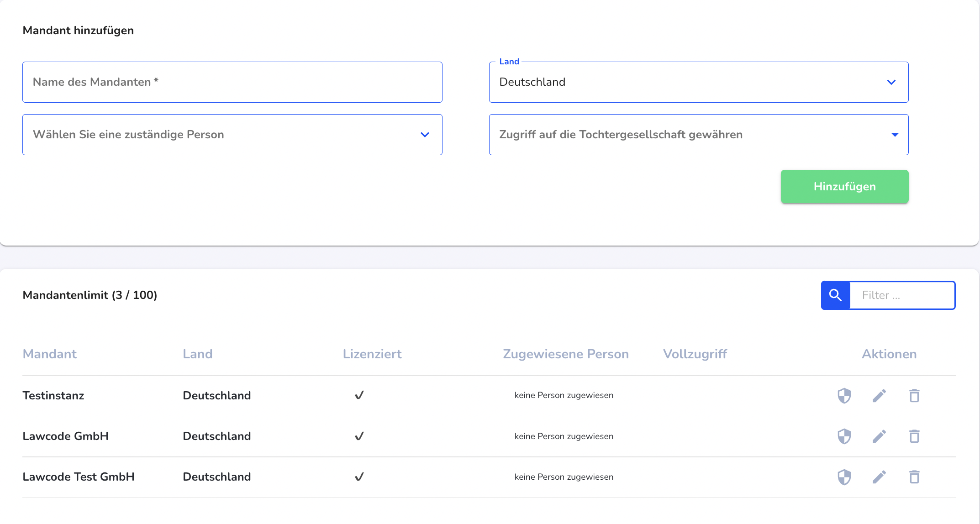
Task: Click the 'Zugewiesene Person' column header
Action: click(x=566, y=354)
